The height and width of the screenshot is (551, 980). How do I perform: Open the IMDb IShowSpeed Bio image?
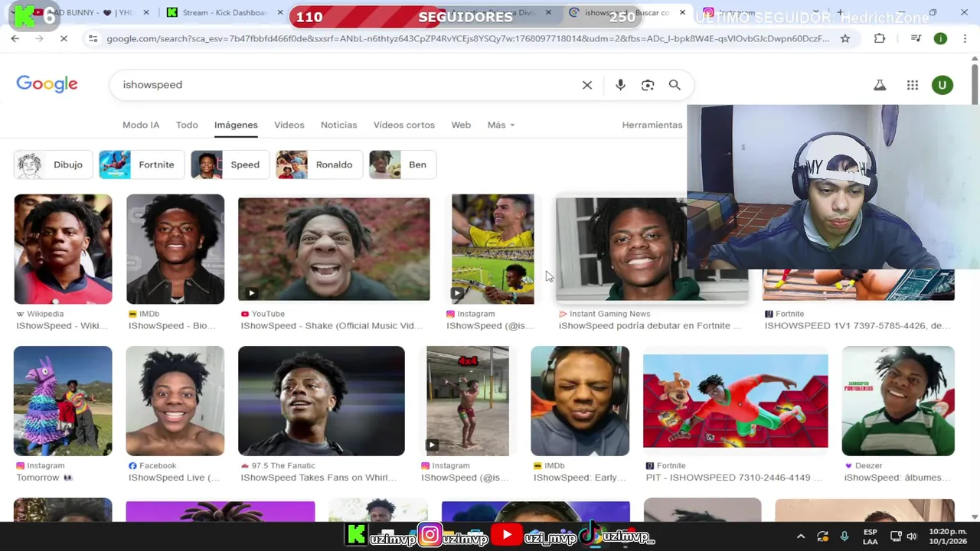pyautogui.click(x=175, y=249)
